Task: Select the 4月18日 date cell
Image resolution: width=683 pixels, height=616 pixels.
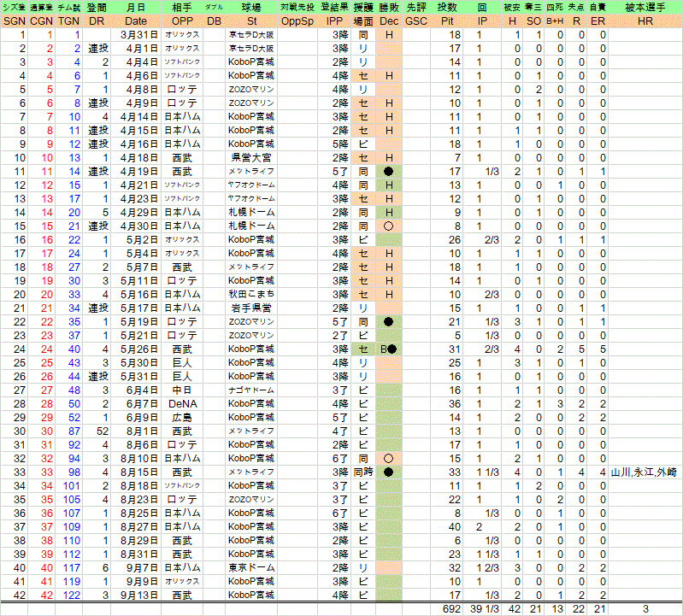Action: click(x=136, y=157)
